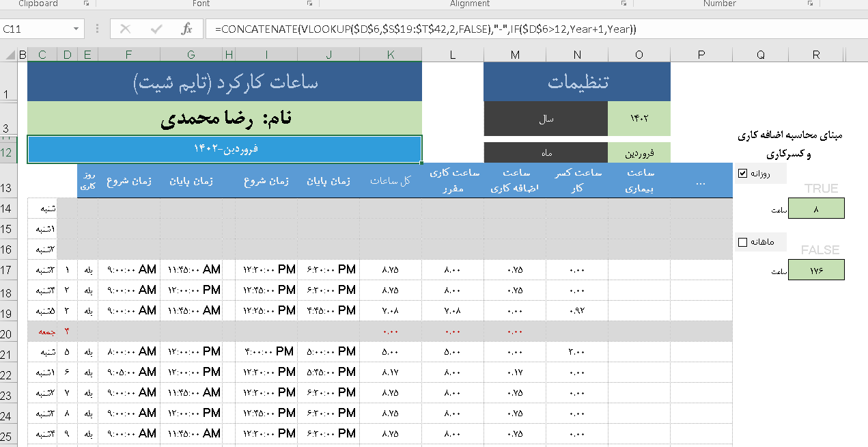Click the formula bar to edit the CONCATENATE formula
The width and height of the screenshot is (868, 447).
tap(410, 29)
